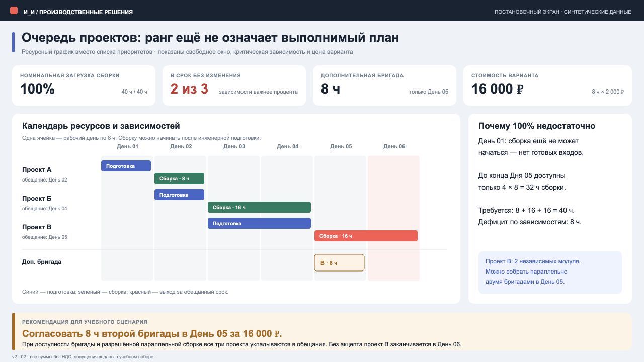The image size is (644, 362).
Task: Click the text ПОСТАНОВОЧНЫЙ ЭКРАН · СИНТЕТИЧЕСКИЕ ДАННЫЕ
Action: coord(563,12)
